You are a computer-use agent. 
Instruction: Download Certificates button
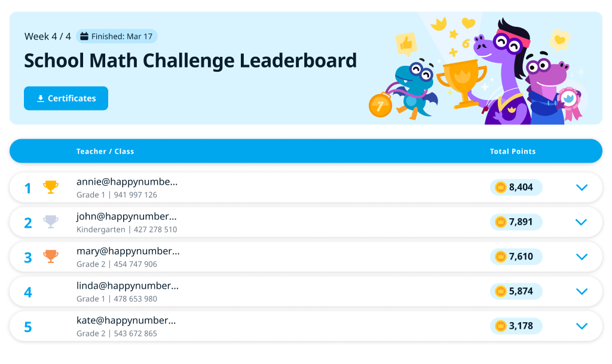click(66, 99)
